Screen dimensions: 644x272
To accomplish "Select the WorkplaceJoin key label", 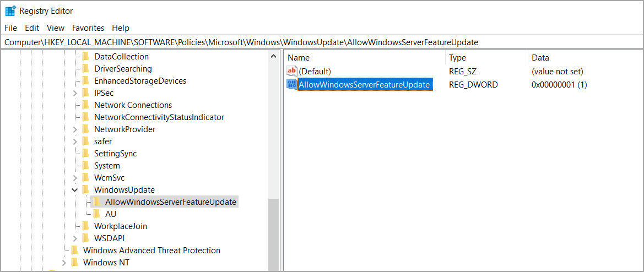I will [x=120, y=226].
